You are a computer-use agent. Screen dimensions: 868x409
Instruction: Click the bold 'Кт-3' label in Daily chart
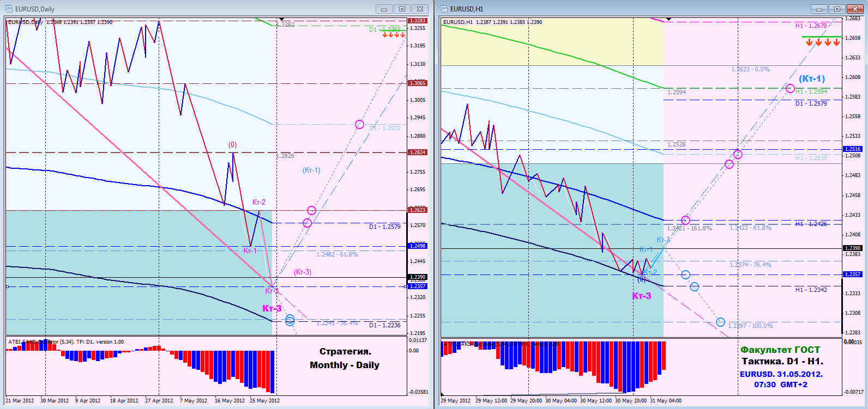272,308
